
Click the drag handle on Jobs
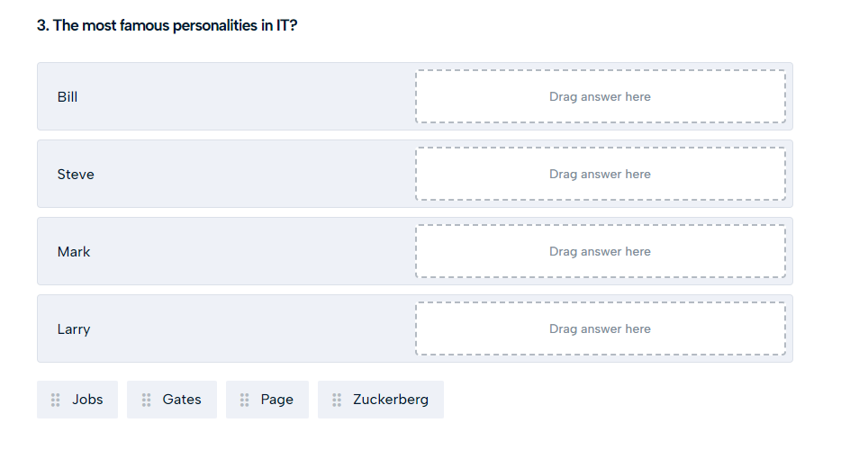(x=56, y=400)
